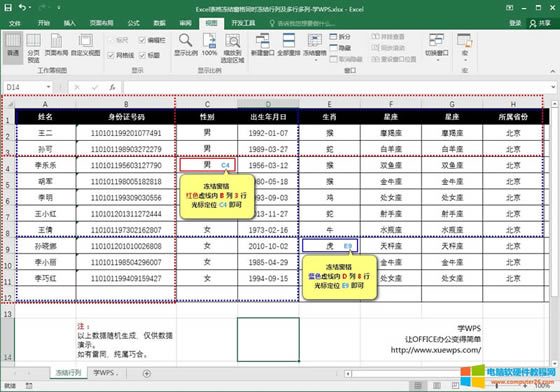560x392 pixels.
Task: Click the selected empty cell D14
Action: (268, 340)
